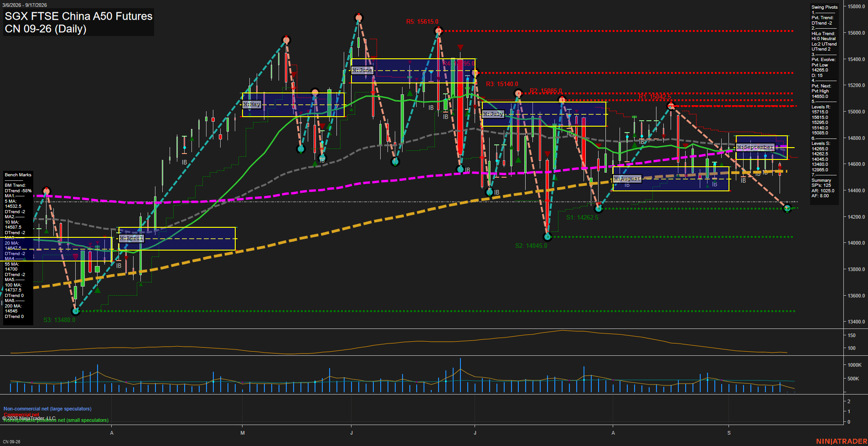868x446 pixels.
Task: Select Nonreportable positions net (small speculators) legend
Action: click(56, 420)
